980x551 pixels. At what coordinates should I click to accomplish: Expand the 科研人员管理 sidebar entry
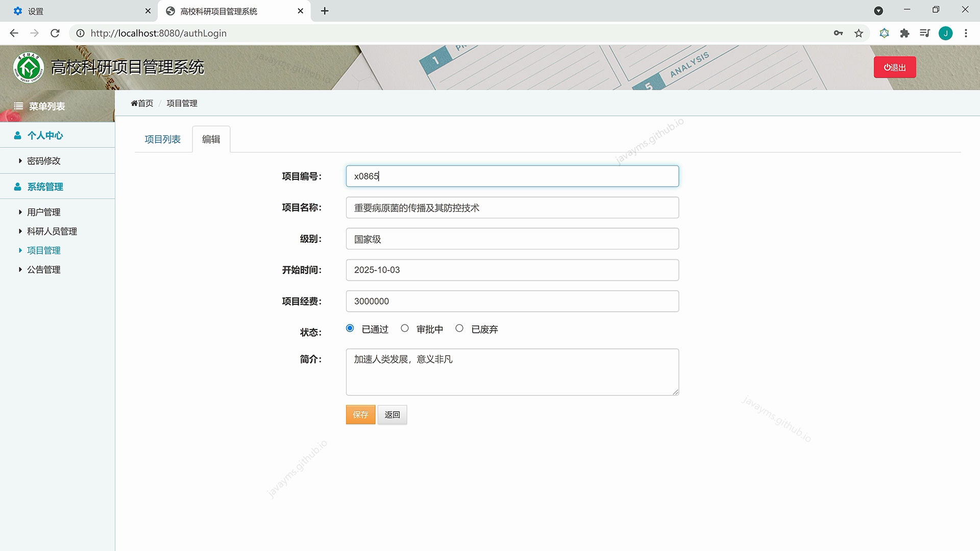click(x=52, y=231)
